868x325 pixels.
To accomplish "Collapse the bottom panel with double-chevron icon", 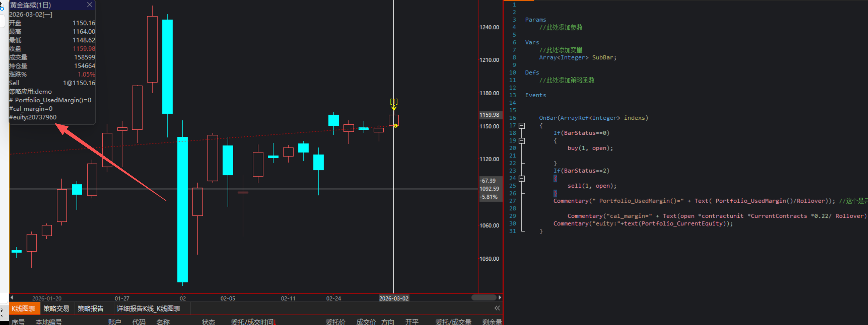I will 497,308.
